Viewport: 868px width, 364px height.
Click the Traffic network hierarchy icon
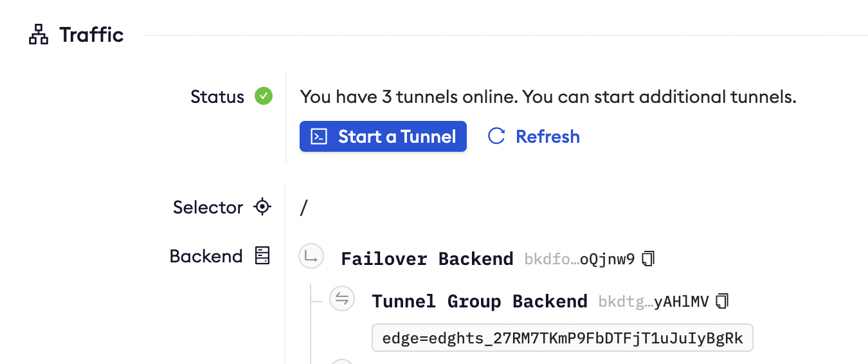click(x=39, y=35)
